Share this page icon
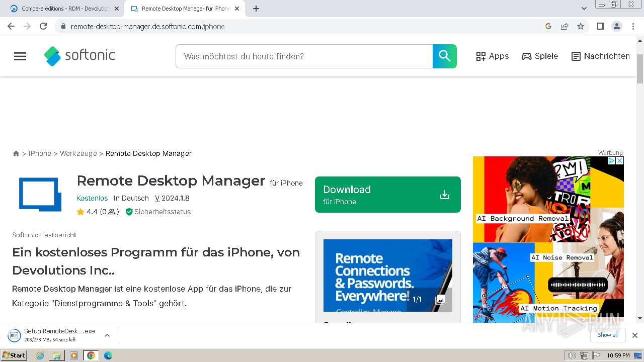The width and height of the screenshot is (644, 362). (565, 26)
